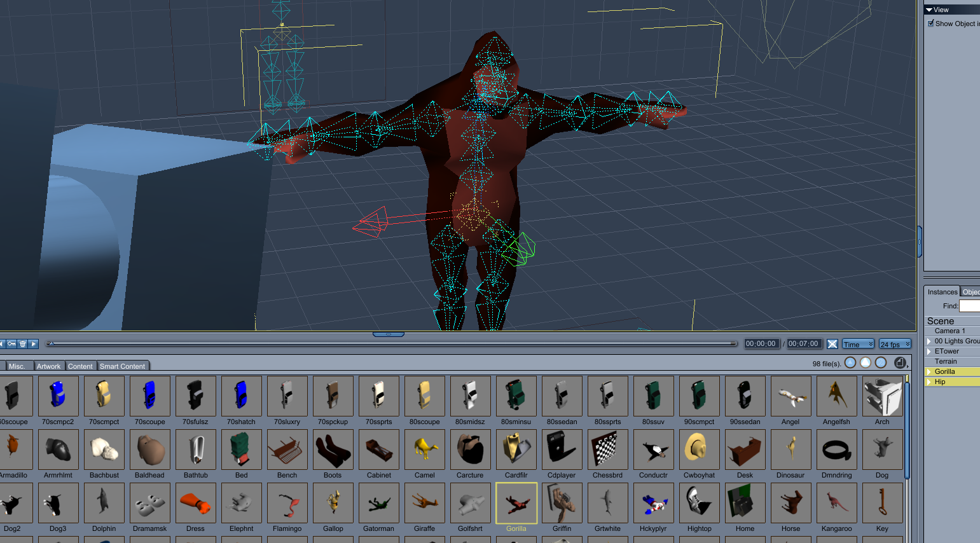Select the Cwboyhat content icon
Image resolution: width=980 pixels, height=543 pixels.
pos(699,450)
